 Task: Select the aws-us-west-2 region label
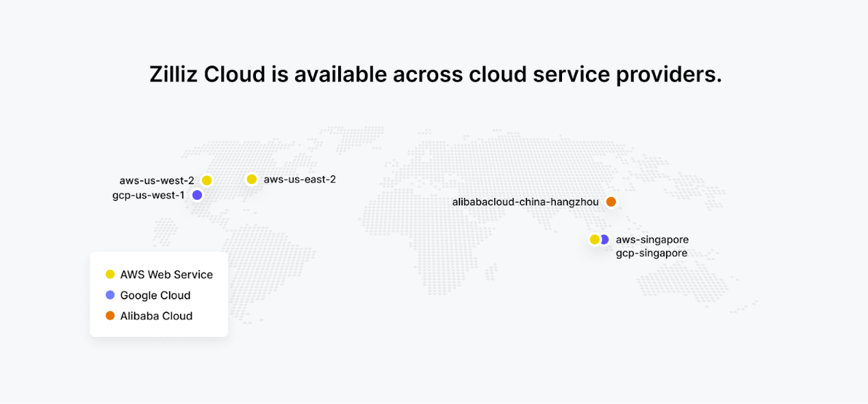(x=157, y=181)
